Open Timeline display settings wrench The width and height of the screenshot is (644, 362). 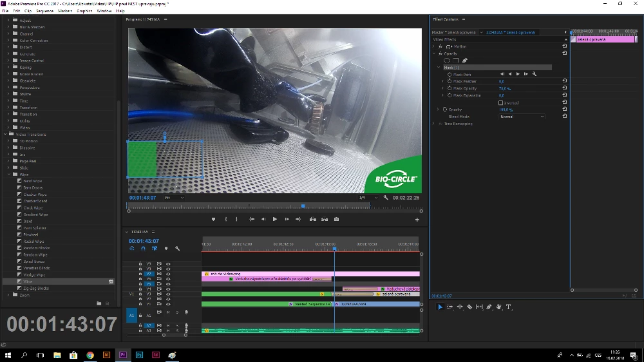(x=178, y=249)
